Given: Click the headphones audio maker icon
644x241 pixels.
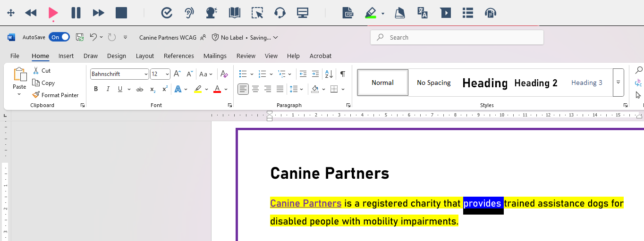Looking at the screenshot, I should [280, 13].
